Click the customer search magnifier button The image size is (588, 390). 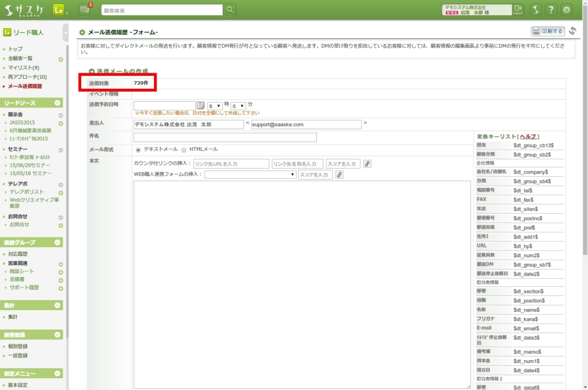230,9
